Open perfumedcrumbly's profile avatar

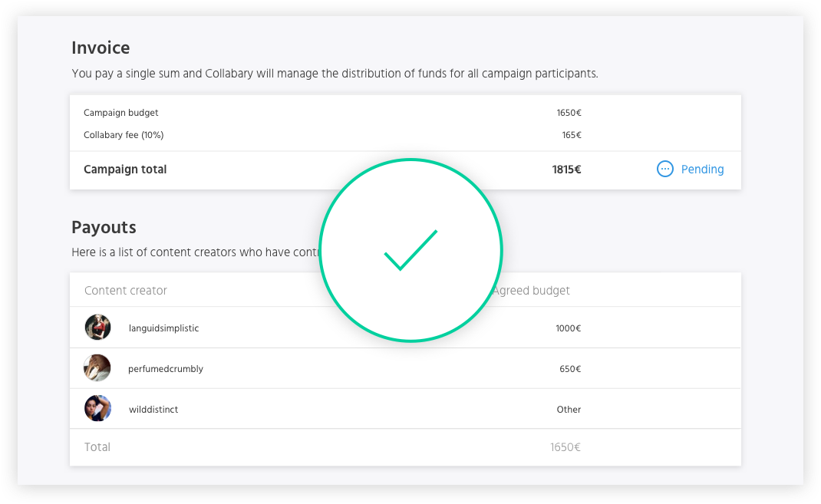97,368
